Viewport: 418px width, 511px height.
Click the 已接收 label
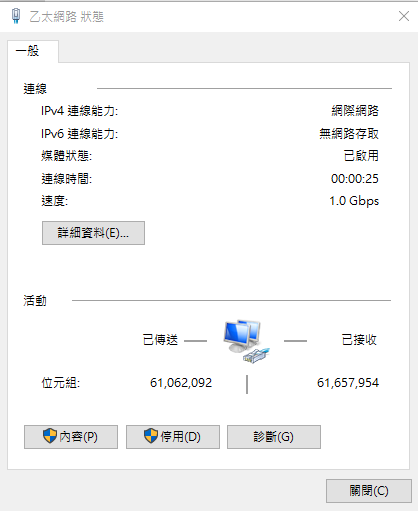coord(359,340)
